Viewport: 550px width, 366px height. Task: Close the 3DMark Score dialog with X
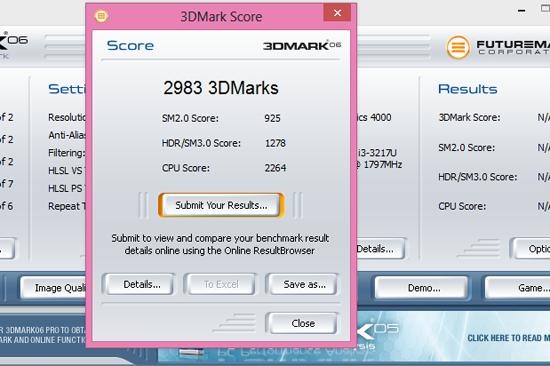(x=337, y=13)
